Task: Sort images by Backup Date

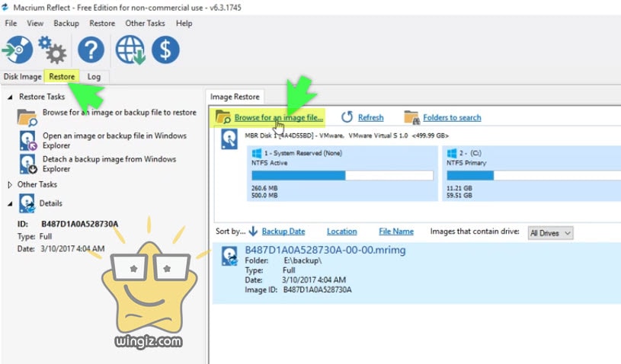Action: pyautogui.click(x=283, y=231)
